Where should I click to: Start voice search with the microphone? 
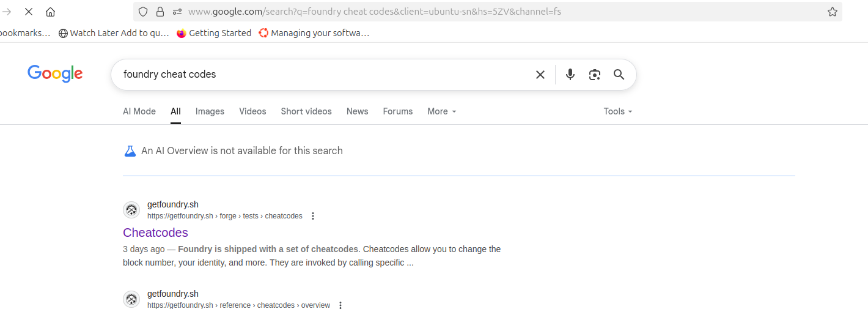(x=570, y=75)
